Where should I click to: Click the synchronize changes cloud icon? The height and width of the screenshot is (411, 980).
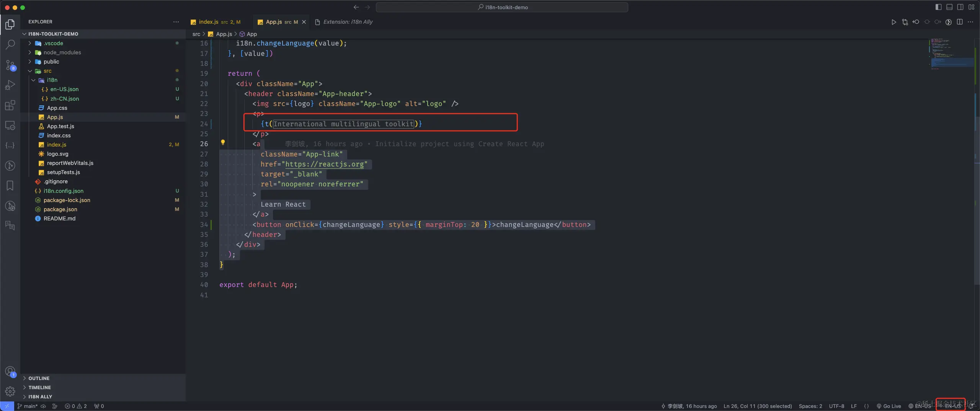point(43,406)
